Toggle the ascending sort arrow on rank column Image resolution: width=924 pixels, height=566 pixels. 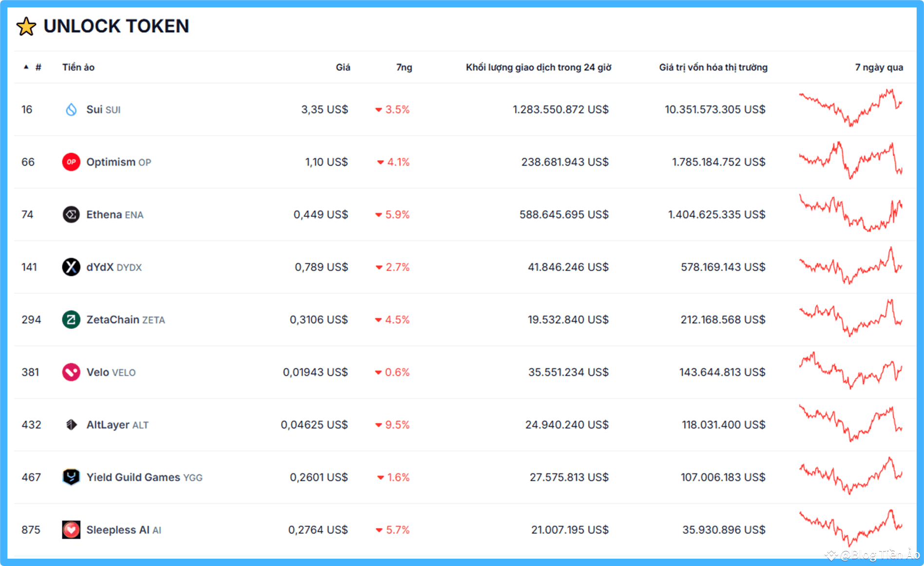point(26,67)
